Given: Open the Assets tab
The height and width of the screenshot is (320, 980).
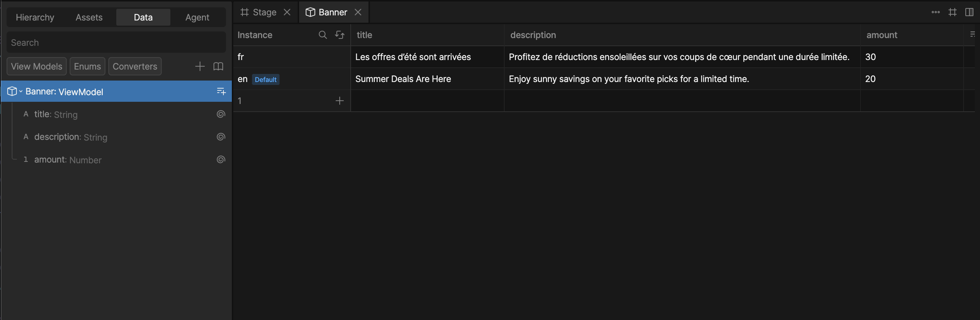Looking at the screenshot, I should click(x=89, y=17).
